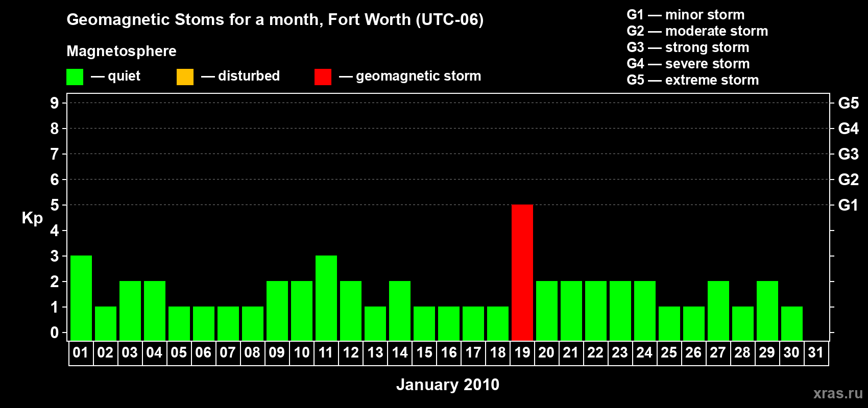
Task: Click the red geomagnetic storm legend swatch
Action: tap(323, 77)
